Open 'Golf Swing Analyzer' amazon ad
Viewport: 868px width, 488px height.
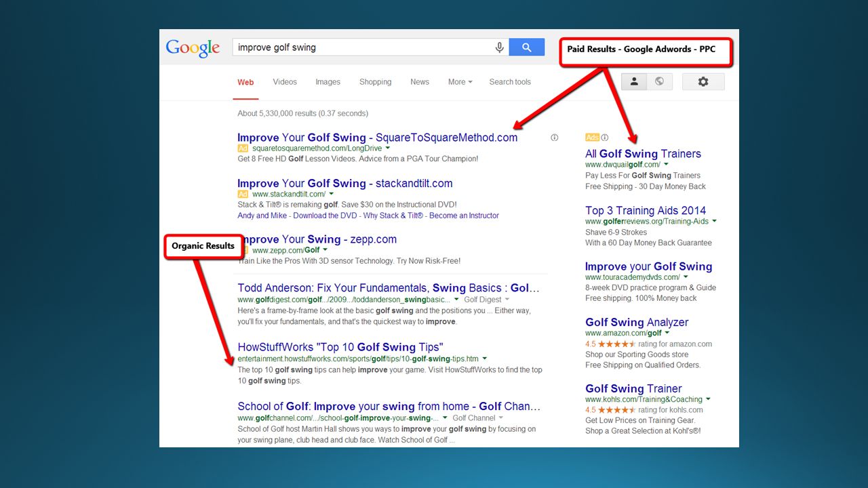637,323
